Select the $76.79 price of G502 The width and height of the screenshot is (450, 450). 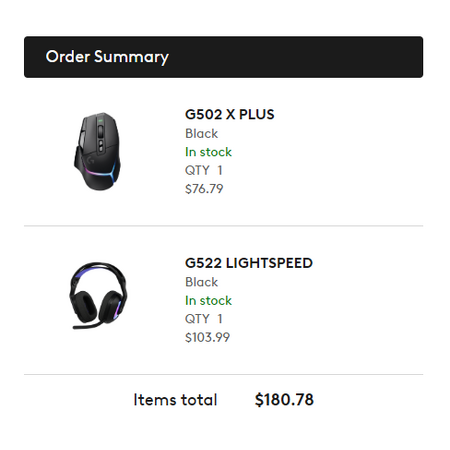coord(204,189)
